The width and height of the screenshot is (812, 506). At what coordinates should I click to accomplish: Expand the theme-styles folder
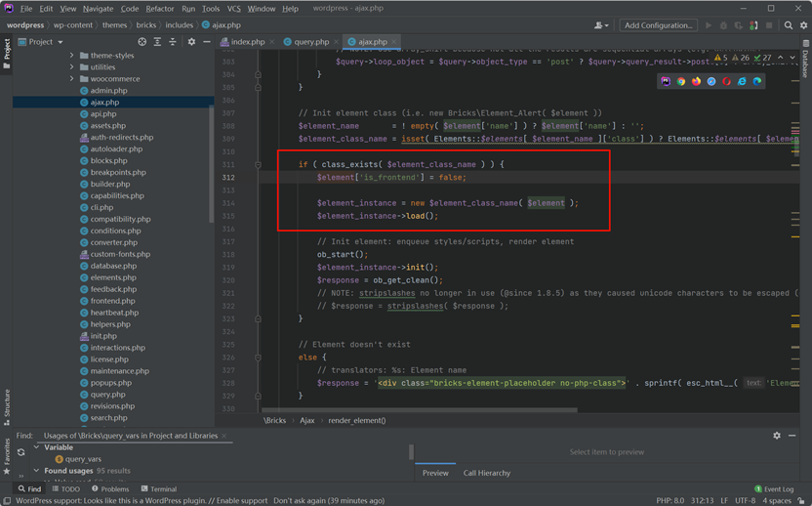(x=71, y=55)
